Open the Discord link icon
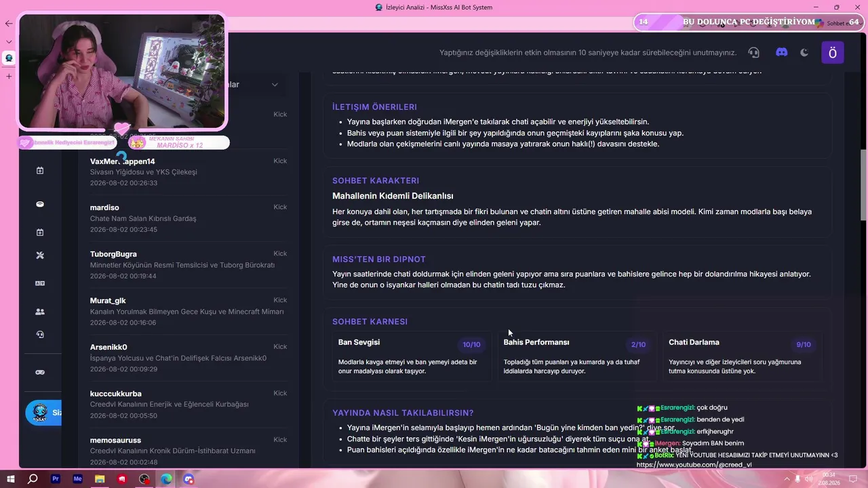 click(x=781, y=52)
